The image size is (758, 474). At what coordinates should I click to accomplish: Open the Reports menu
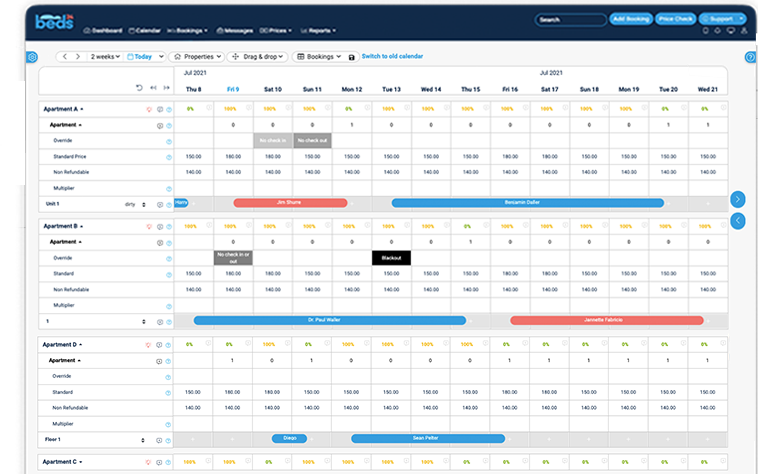(318, 30)
